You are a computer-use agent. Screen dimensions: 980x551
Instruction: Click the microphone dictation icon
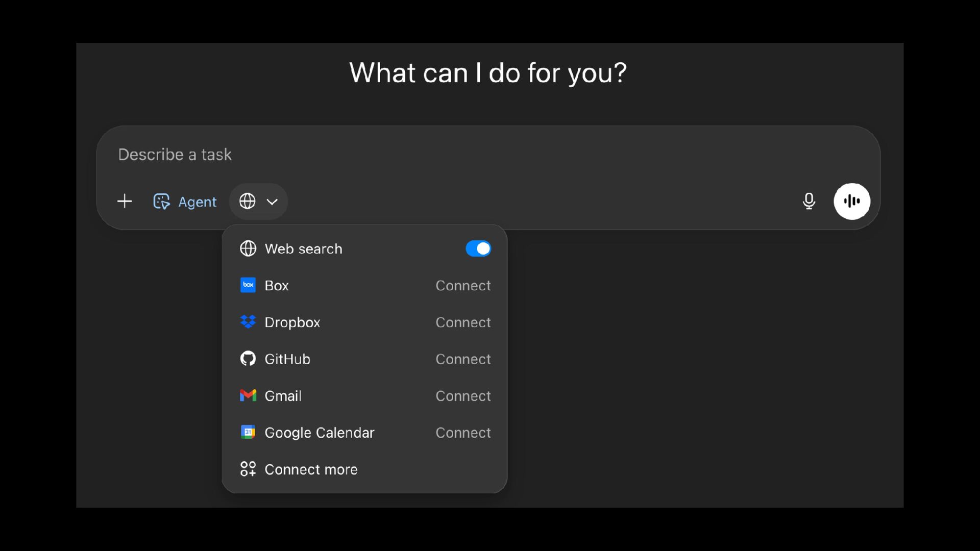[x=808, y=202]
